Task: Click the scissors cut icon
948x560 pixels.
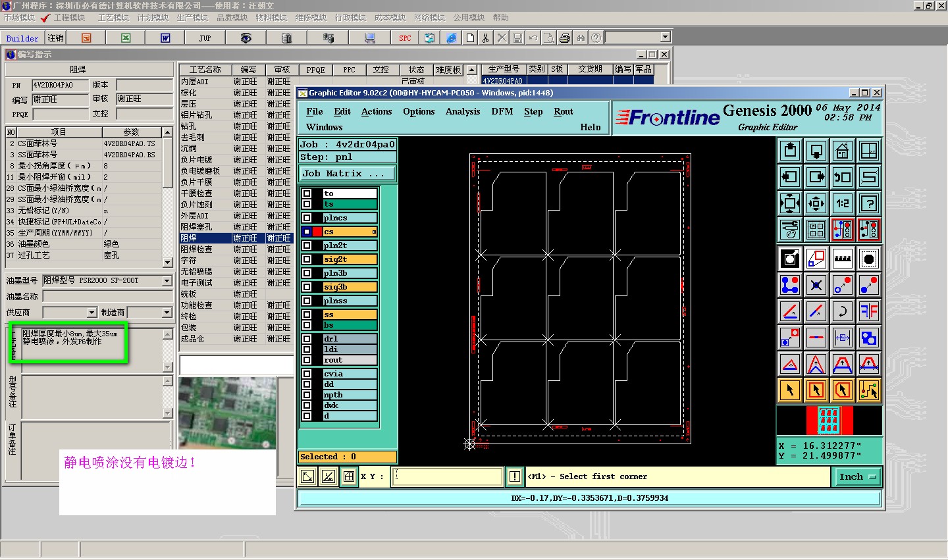Action: [485, 38]
